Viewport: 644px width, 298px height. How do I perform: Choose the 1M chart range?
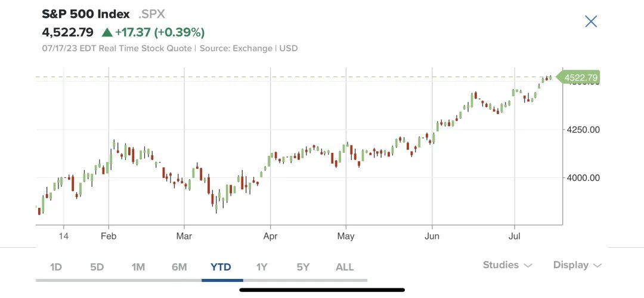(x=138, y=267)
